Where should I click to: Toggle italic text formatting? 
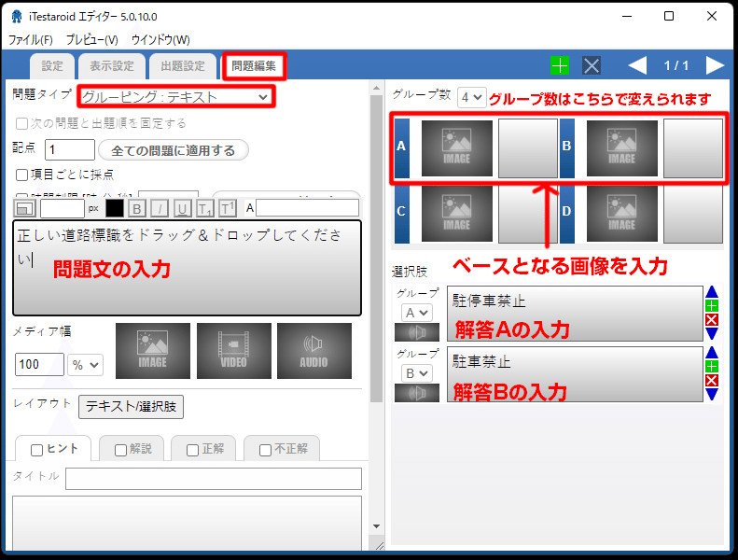pyautogui.click(x=160, y=208)
